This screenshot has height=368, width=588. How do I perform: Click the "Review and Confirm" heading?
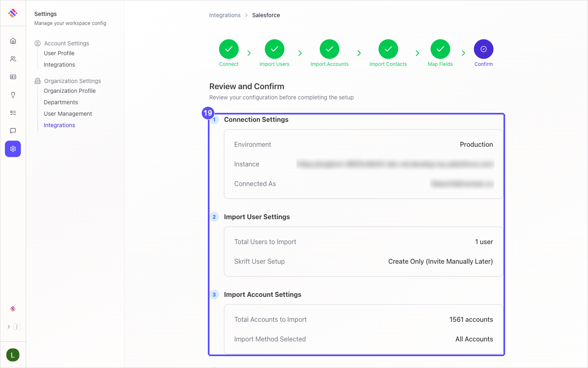click(247, 86)
